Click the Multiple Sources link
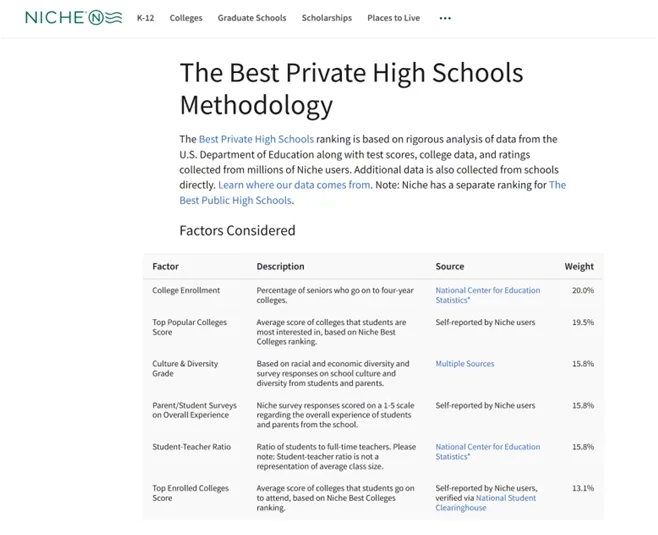The image size is (658, 535). [x=464, y=364]
